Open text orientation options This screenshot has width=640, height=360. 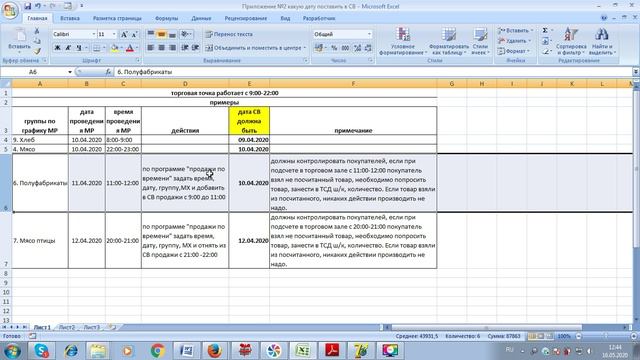pos(186,34)
